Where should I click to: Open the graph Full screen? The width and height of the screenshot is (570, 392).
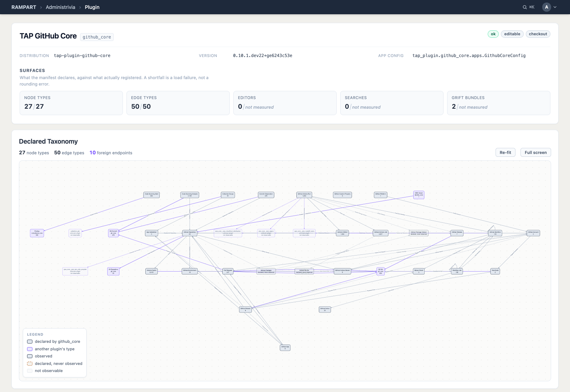click(x=535, y=152)
